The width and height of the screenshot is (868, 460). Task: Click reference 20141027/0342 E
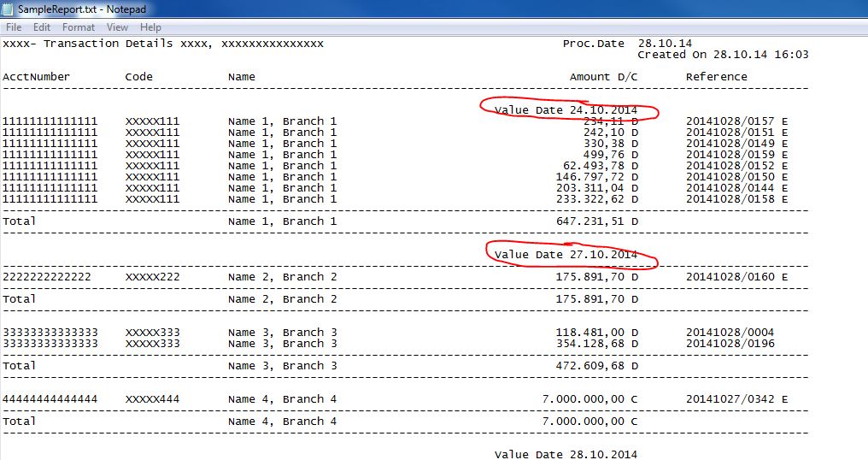pos(736,399)
